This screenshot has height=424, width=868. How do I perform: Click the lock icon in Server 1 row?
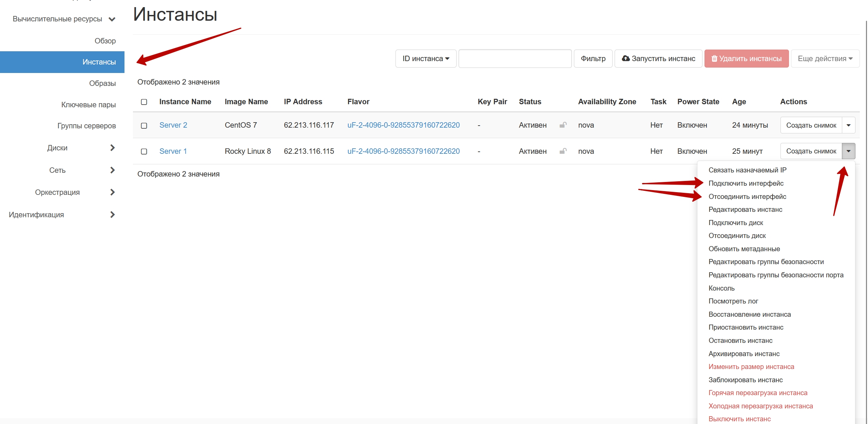click(x=563, y=151)
